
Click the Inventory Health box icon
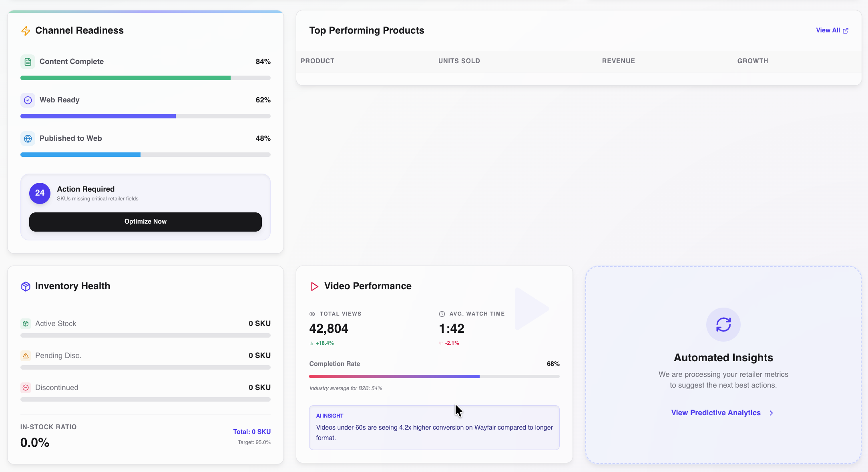tap(26, 286)
